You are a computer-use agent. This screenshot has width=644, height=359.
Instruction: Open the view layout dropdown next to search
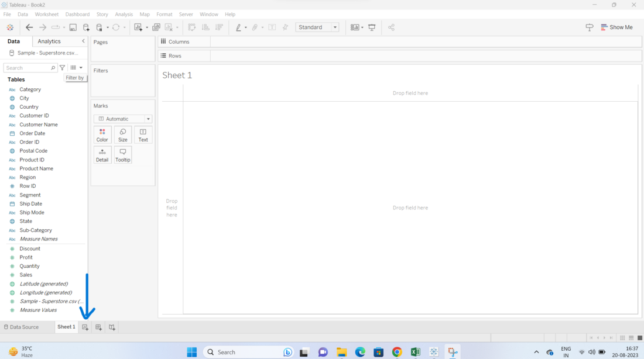click(x=75, y=67)
